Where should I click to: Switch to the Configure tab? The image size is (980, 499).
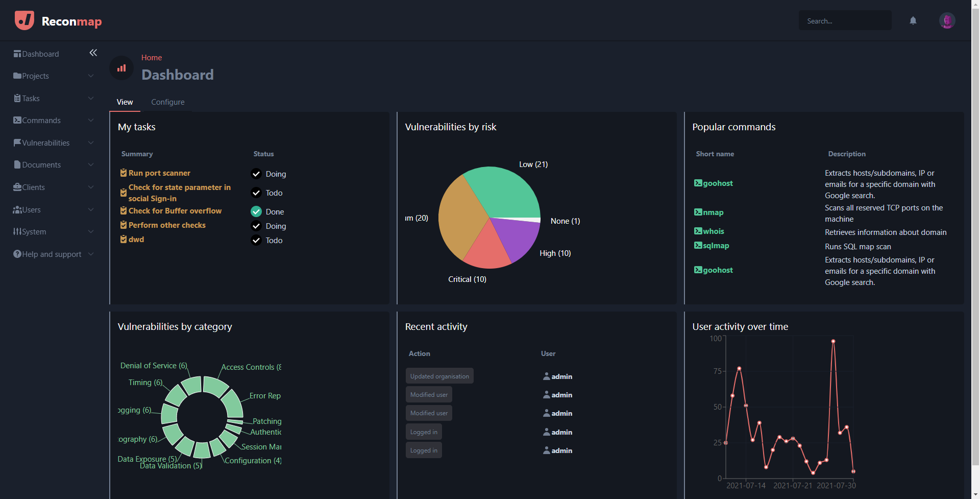pyautogui.click(x=167, y=102)
